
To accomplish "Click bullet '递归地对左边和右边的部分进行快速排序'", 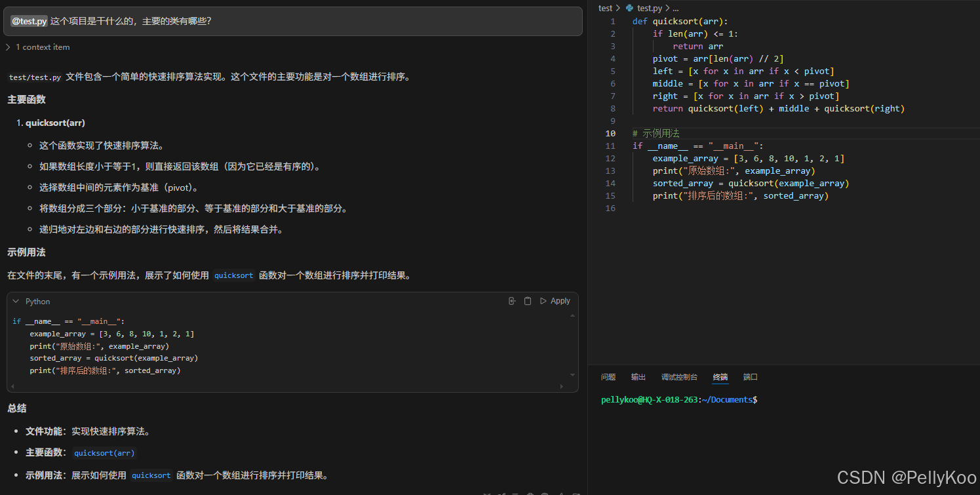I will click(x=161, y=229).
